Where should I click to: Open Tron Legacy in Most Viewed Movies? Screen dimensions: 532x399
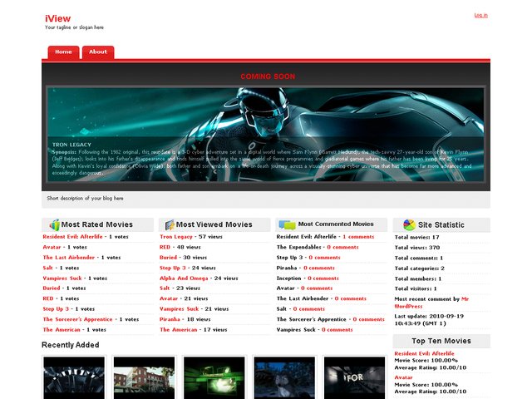tap(176, 237)
